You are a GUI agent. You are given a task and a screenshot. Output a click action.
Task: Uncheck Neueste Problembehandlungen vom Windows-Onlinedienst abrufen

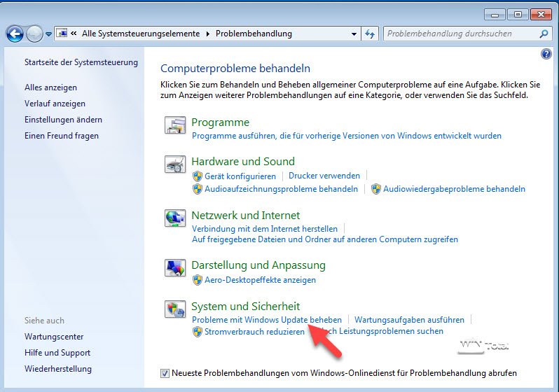[x=165, y=374]
